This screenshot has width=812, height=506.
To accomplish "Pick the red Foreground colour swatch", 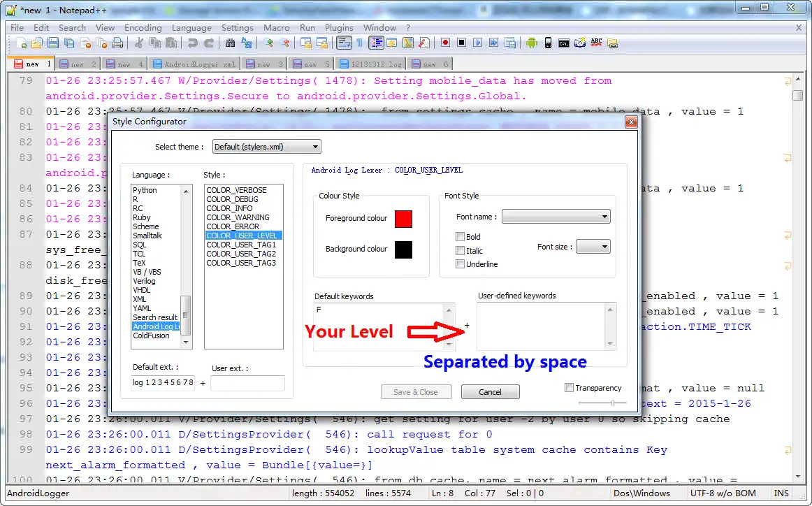I will click(x=403, y=219).
